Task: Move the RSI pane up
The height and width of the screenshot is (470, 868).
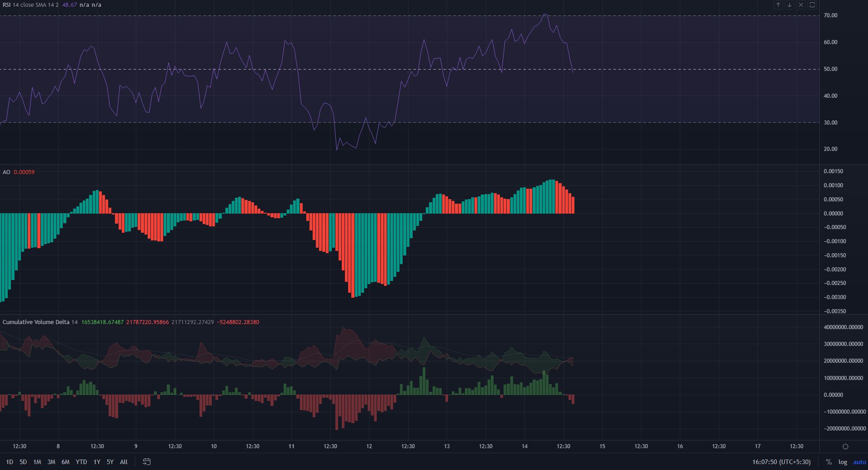Action: point(778,5)
